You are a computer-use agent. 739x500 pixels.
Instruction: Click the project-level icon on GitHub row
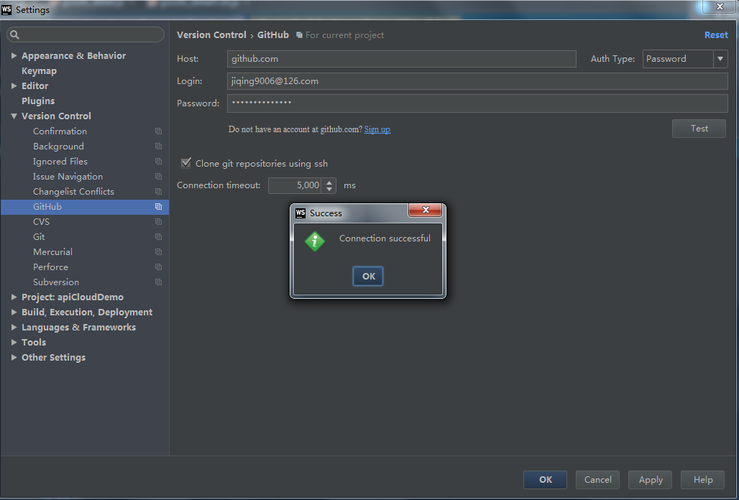(x=158, y=207)
